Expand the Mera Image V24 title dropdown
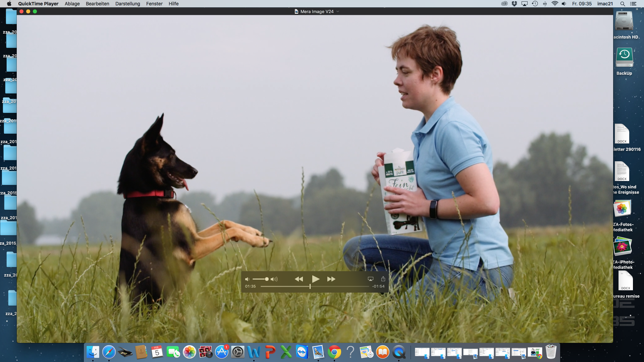The image size is (644, 362). (x=338, y=11)
